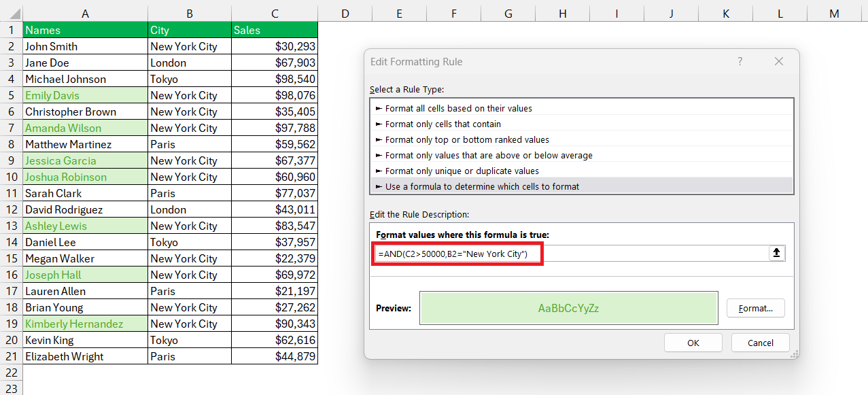Viewport: 868px width, 395px height.
Task: Select column D header
Action: [345, 14]
